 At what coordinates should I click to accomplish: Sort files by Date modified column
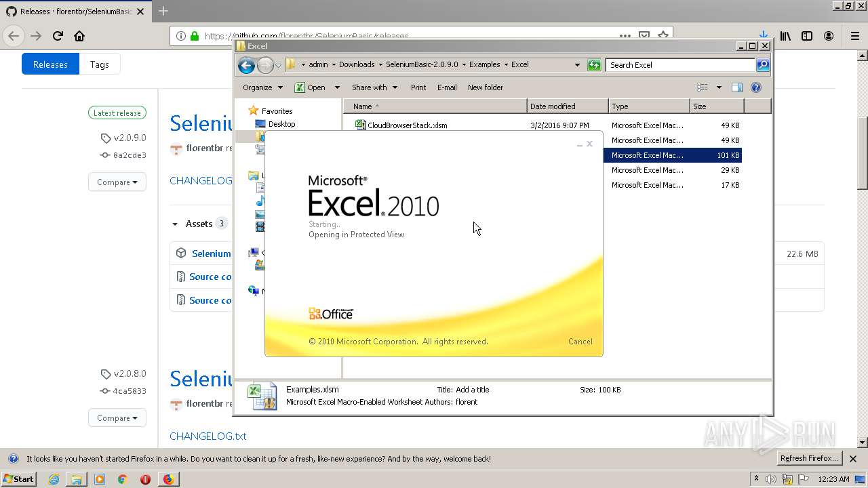coord(568,106)
